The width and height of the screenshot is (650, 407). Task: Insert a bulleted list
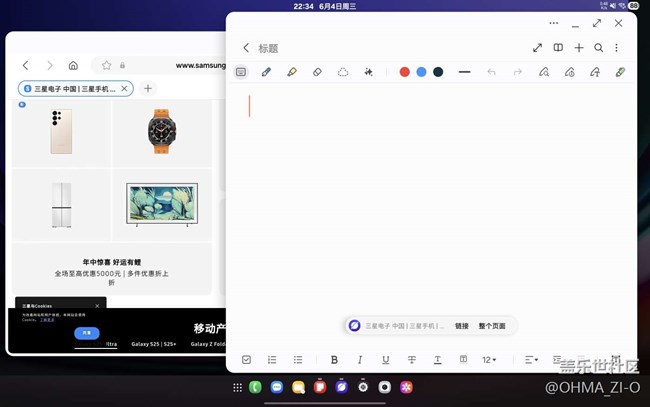[298, 360]
